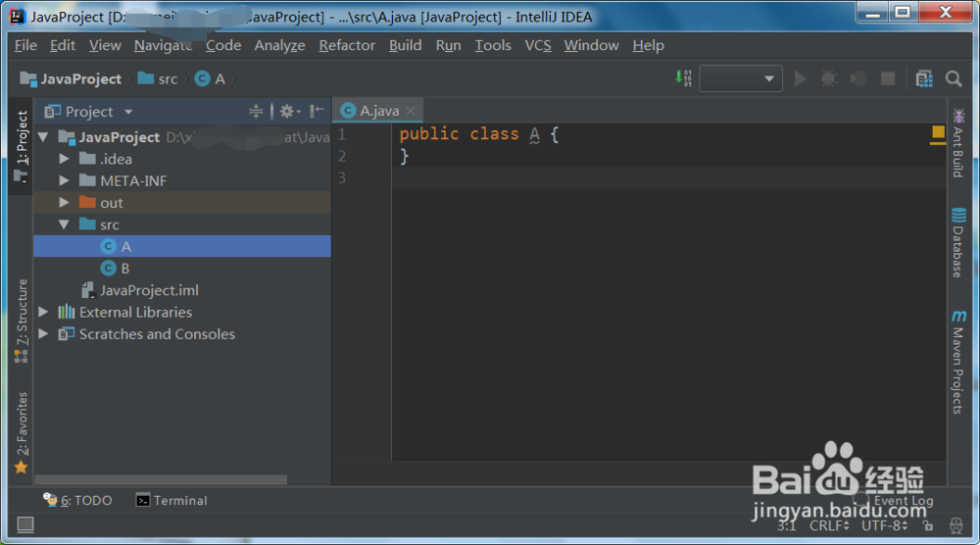980x545 pixels.
Task: Open the run configuration dropdown
Action: pos(741,78)
